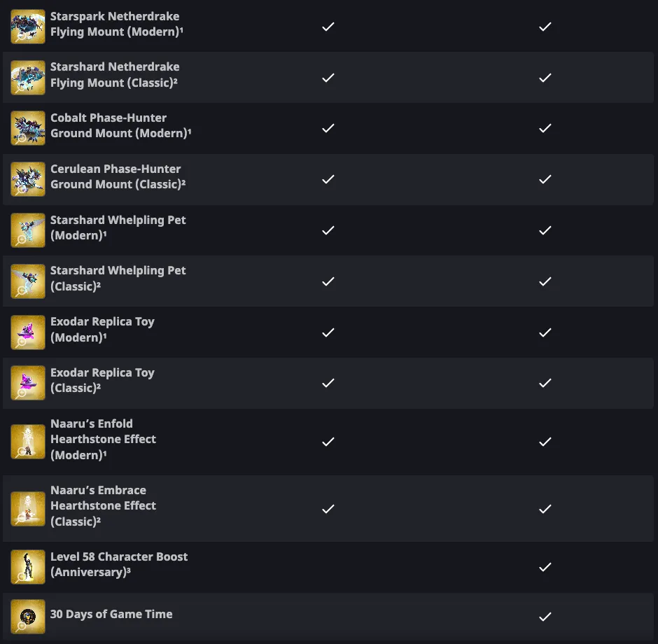Enlarge the Starshard Whelpling Pet (Classic) icon
Screen dimensions: 658x644
click(28, 281)
